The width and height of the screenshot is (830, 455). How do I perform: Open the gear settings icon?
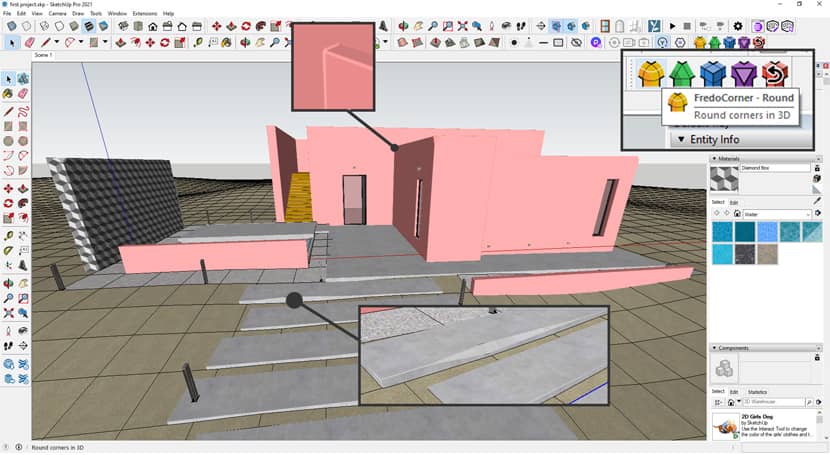[738, 26]
